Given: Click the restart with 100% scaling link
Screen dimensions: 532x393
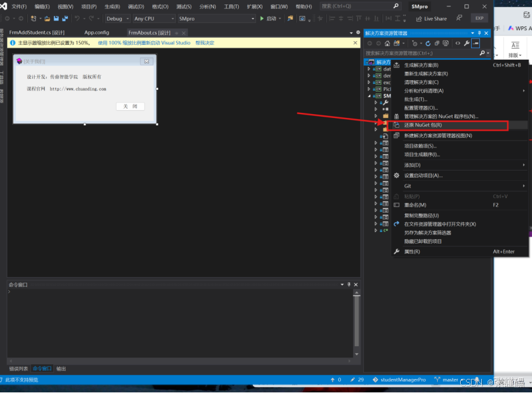Looking at the screenshot, I should click(x=144, y=43).
